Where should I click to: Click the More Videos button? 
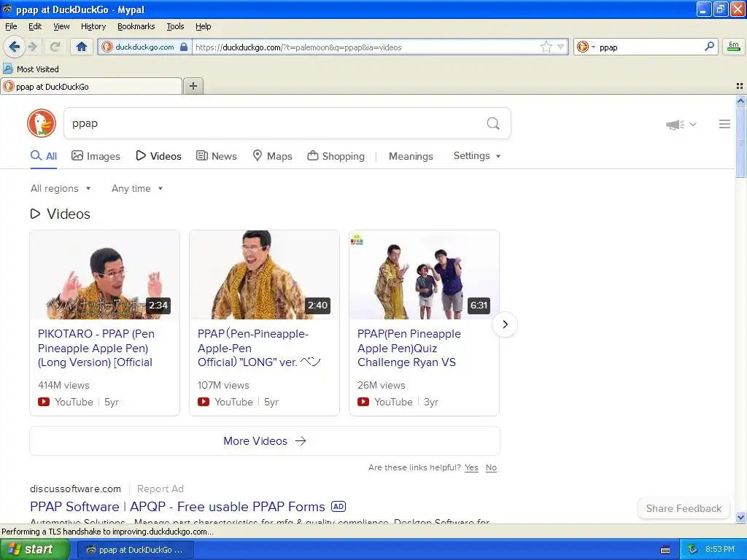[x=265, y=441]
